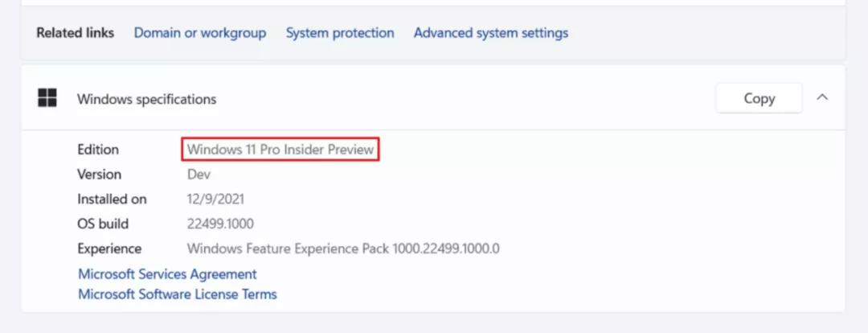
Task: Open the Microsoft Services Agreement link
Action: 167,274
